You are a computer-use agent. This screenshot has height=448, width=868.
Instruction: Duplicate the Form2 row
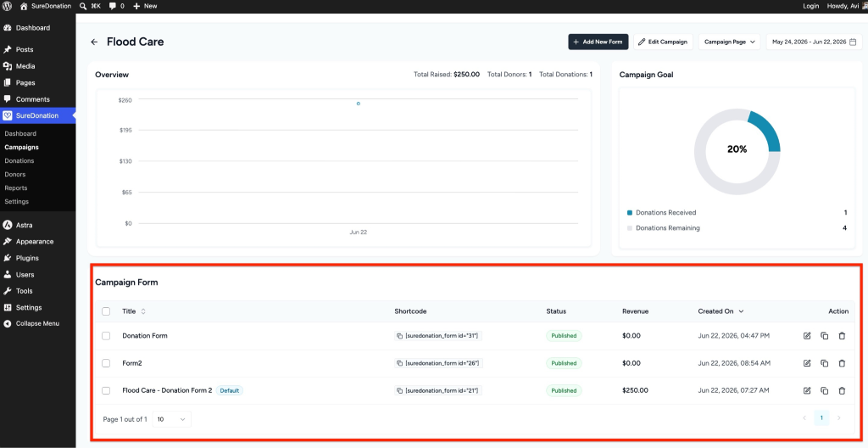pos(824,363)
